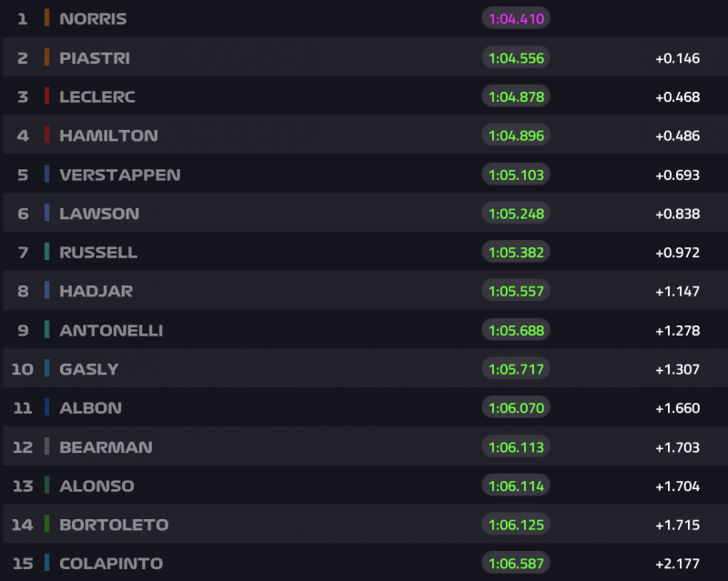Click position number 5 beside Verstappen

(x=23, y=175)
